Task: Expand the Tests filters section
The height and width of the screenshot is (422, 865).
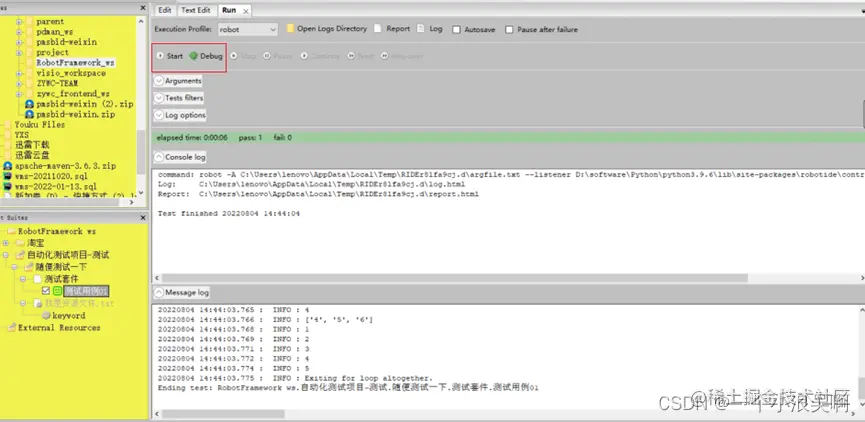Action: click(159, 98)
